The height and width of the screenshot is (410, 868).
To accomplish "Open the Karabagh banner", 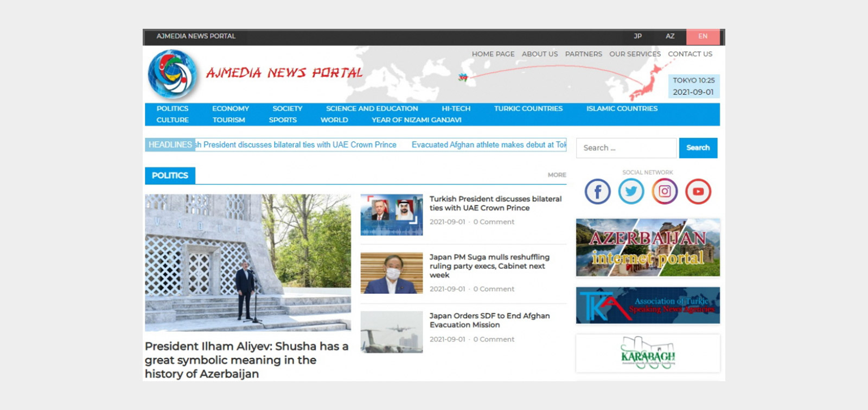I will [x=648, y=354].
